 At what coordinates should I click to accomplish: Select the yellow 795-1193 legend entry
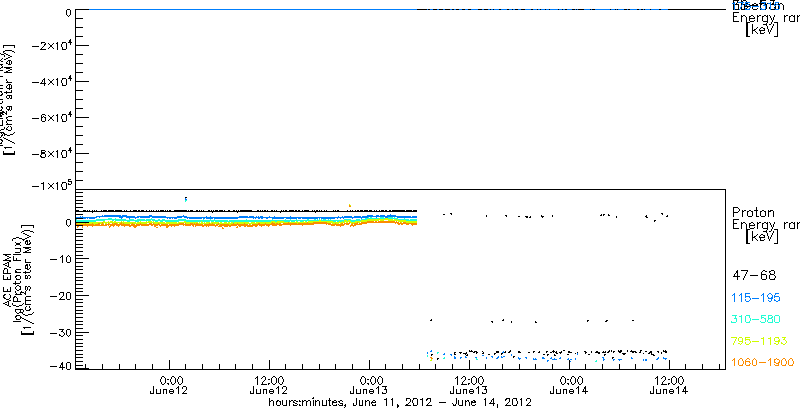pos(761,341)
